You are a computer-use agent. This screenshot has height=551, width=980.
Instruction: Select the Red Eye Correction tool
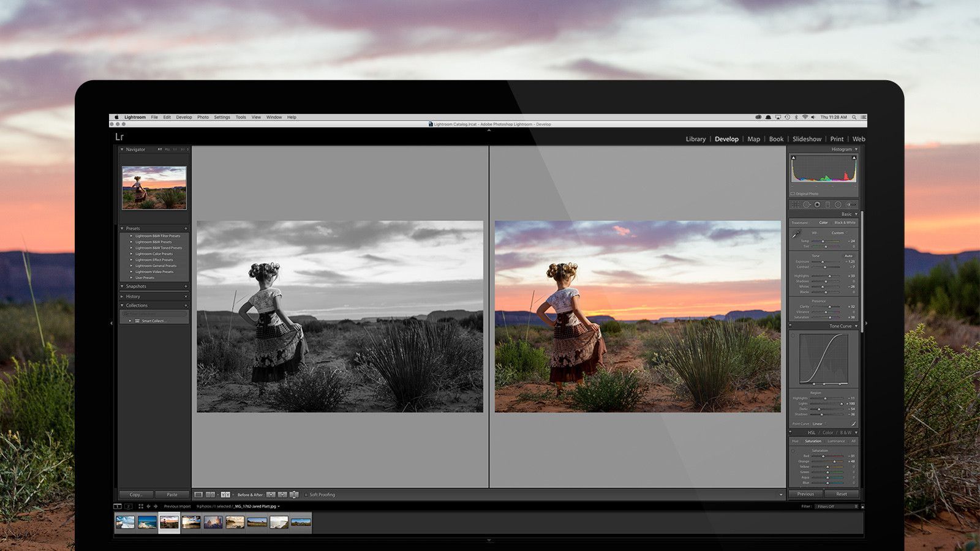(817, 204)
